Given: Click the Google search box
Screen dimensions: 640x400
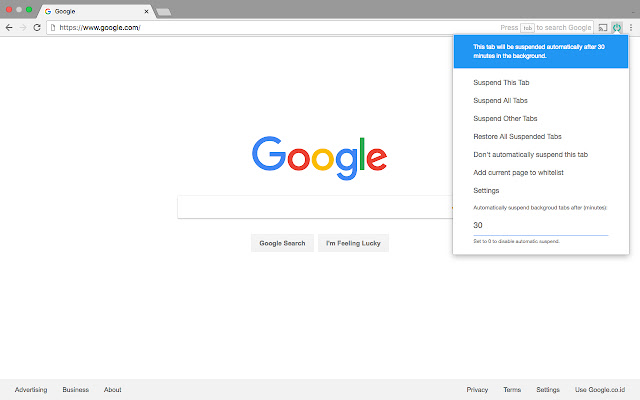Looking at the screenshot, I should tap(315, 207).
